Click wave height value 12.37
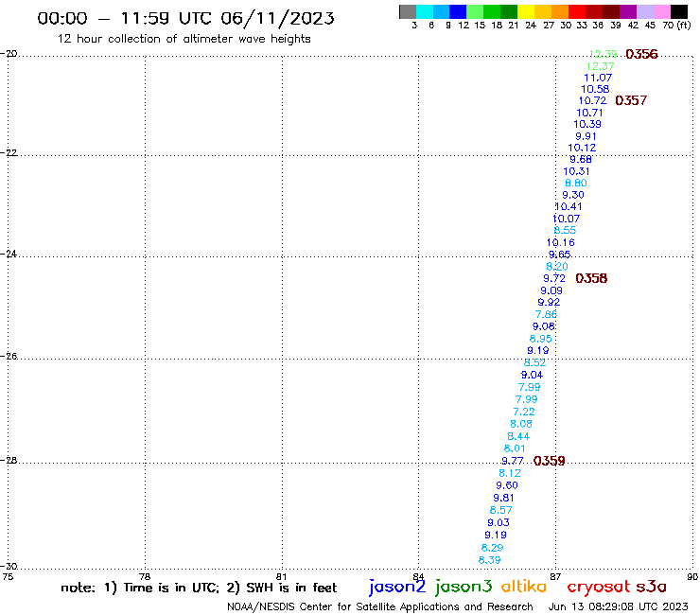 pyautogui.click(x=600, y=66)
